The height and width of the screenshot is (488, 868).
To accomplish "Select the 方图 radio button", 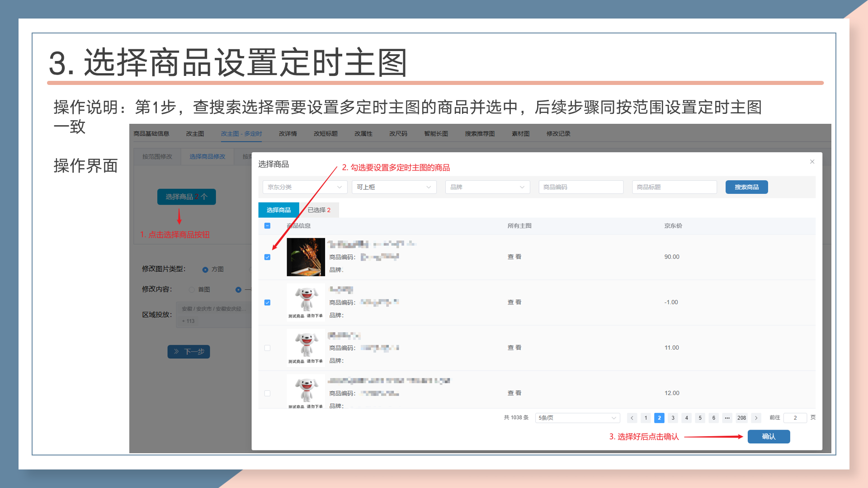I will pyautogui.click(x=205, y=269).
